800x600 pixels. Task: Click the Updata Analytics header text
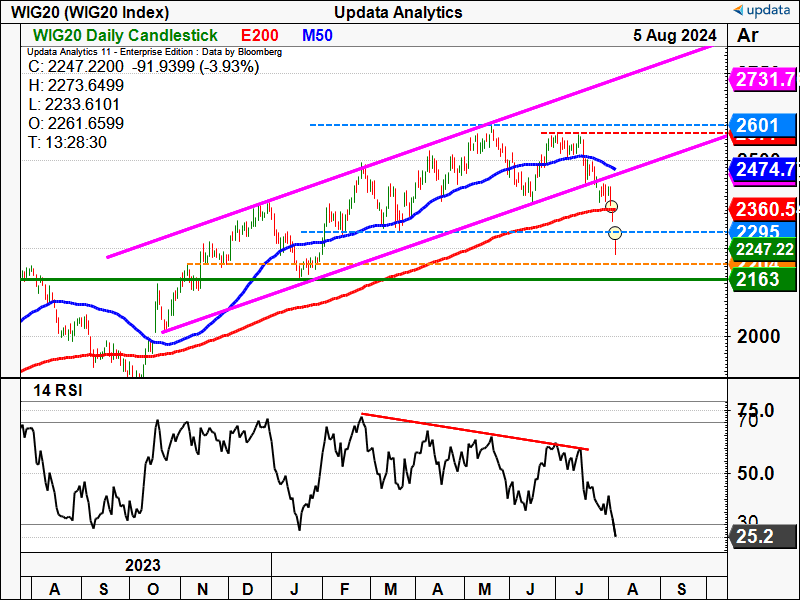[398, 12]
